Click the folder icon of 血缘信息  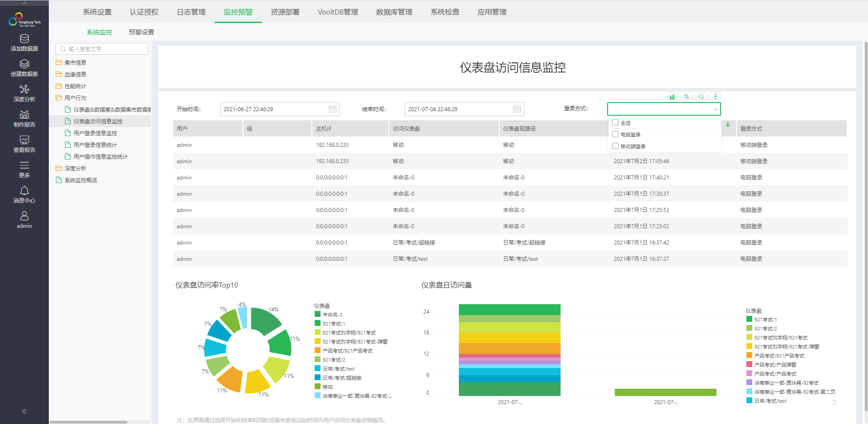tap(59, 74)
